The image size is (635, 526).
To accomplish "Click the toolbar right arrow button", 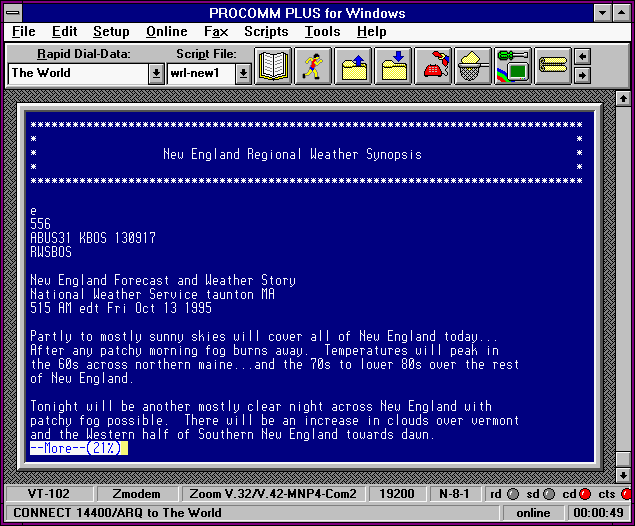I will pyautogui.click(x=582, y=75).
